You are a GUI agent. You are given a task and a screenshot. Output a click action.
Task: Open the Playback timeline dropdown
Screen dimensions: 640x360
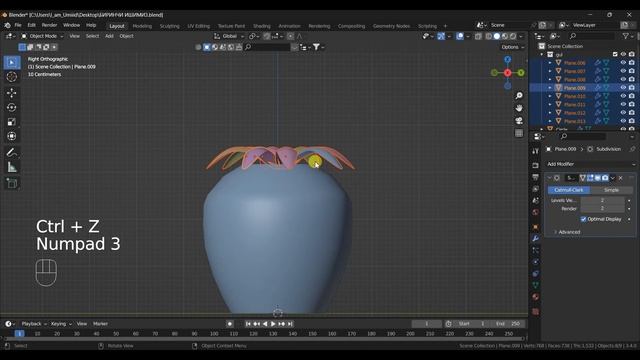pos(34,324)
